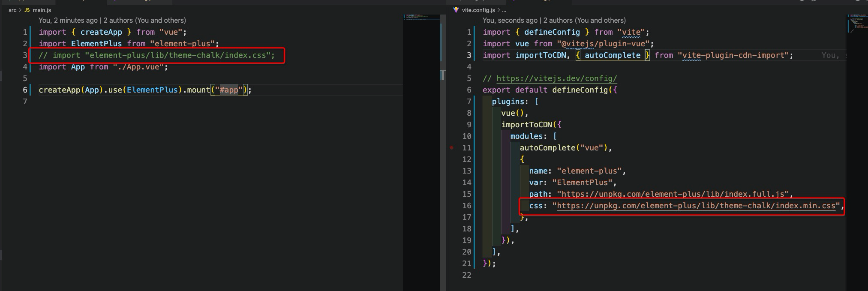Viewport: 868px width, 291px height.
Task: Click line number 3 in main.js gutter
Action: click(25, 55)
